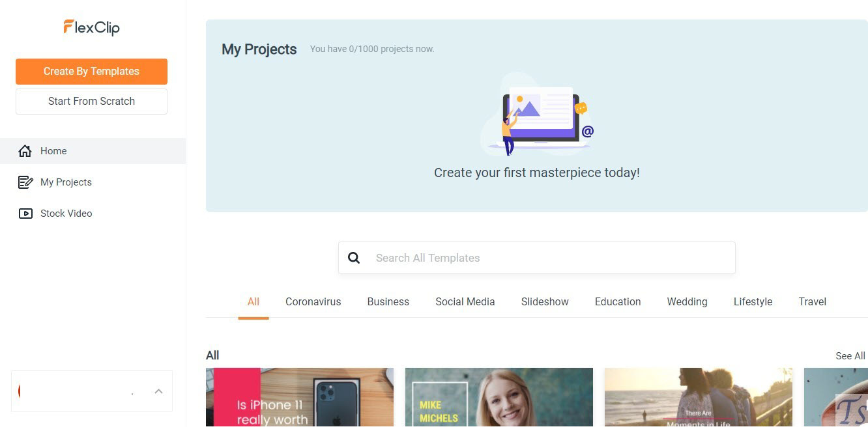Switch to the Coronavirus category tab
Image resolution: width=868 pixels, height=429 pixels.
click(313, 302)
